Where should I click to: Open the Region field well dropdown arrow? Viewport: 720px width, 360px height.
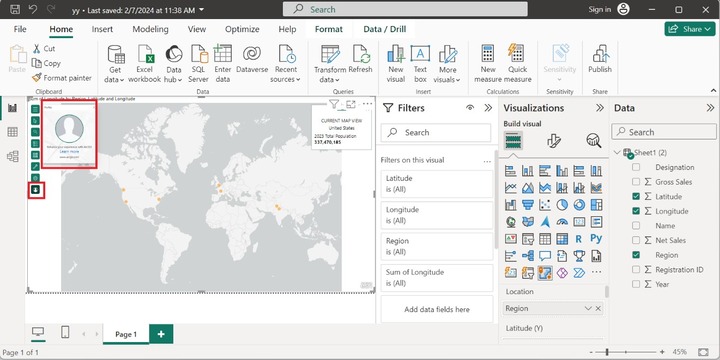click(588, 309)
